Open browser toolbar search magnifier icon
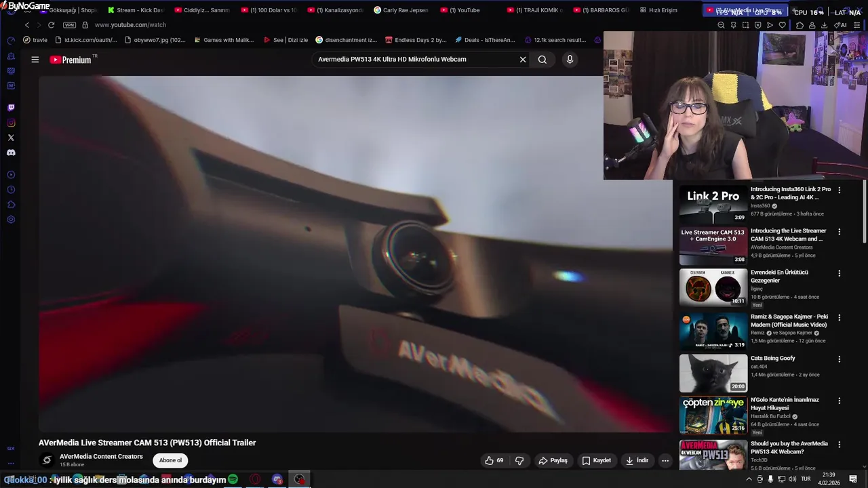Viewport: 868px width, 488px height. tap(721, 25)
